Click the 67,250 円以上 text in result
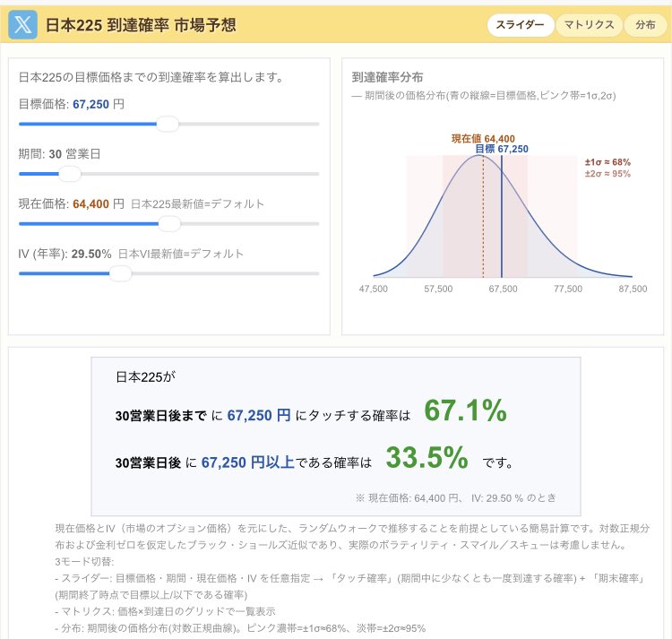The width and height of the screenshot is (672, 639). 247,462
